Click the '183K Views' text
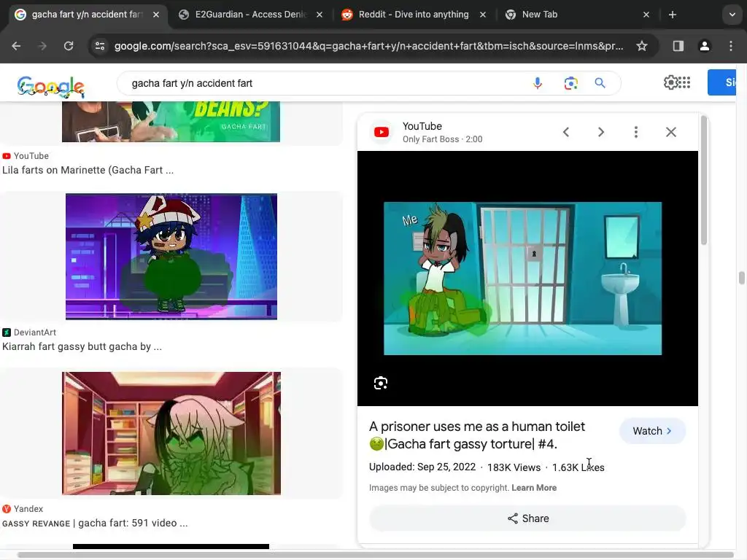This screenshot has width=747, height=560. [x=514, y=467]
